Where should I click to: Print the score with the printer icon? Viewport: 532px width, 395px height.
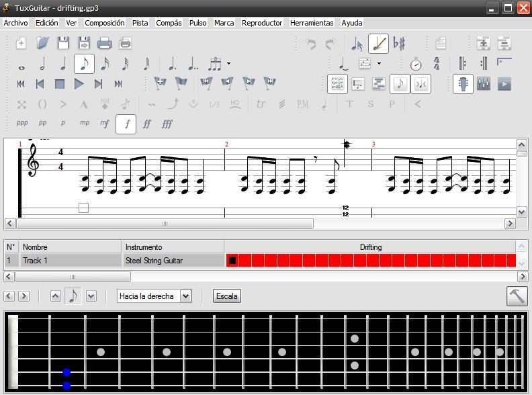(x=105, y=44)
